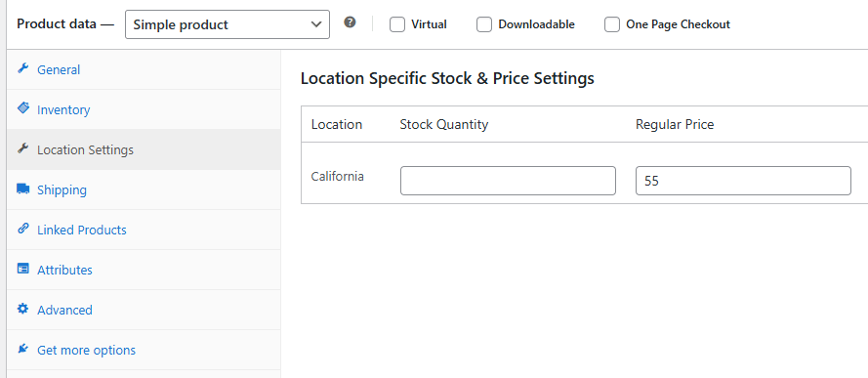Click the Linked Products chain icon
Viewport: 868px width, 378px height.
coord(22,228)
